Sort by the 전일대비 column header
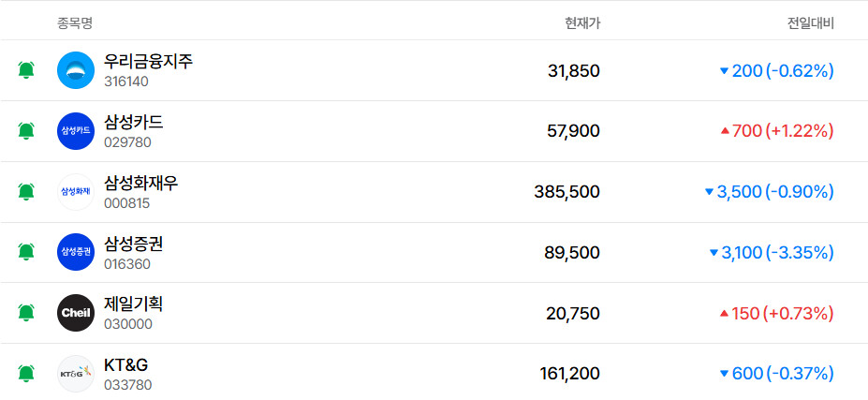This screenshot has width=868, height=400. click(x=810, y=22)
